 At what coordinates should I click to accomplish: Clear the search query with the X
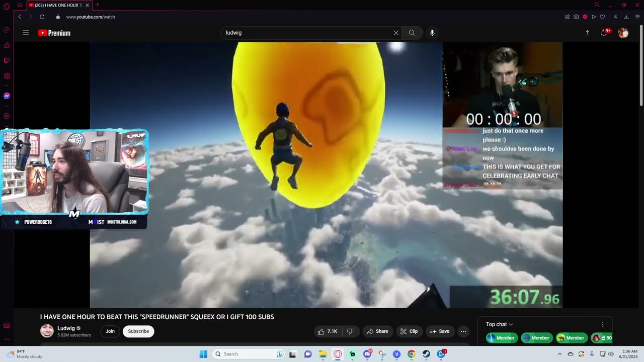[x=396, y=33]
